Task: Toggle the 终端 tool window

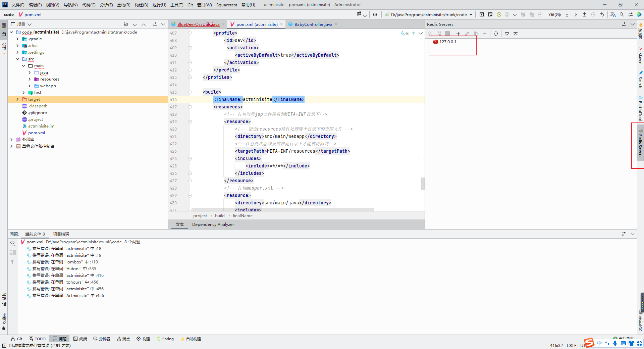Action: (x=80, y=339)
